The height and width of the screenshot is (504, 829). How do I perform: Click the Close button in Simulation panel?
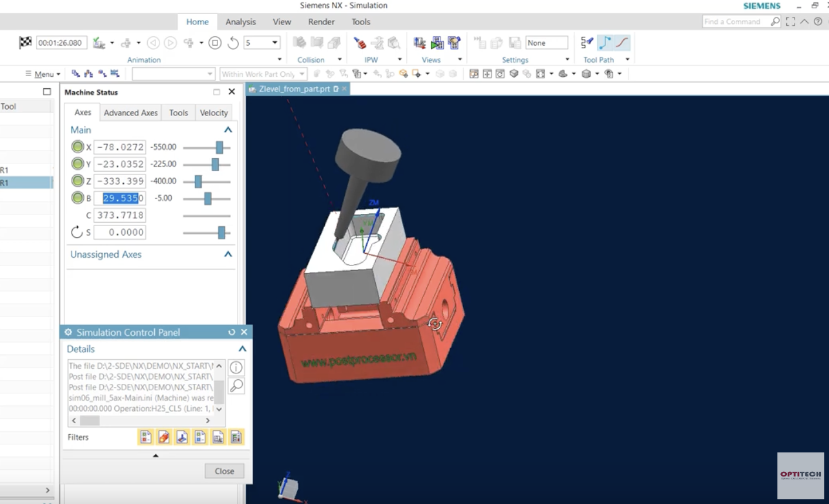pyautogui.click(x=225, y=471)
